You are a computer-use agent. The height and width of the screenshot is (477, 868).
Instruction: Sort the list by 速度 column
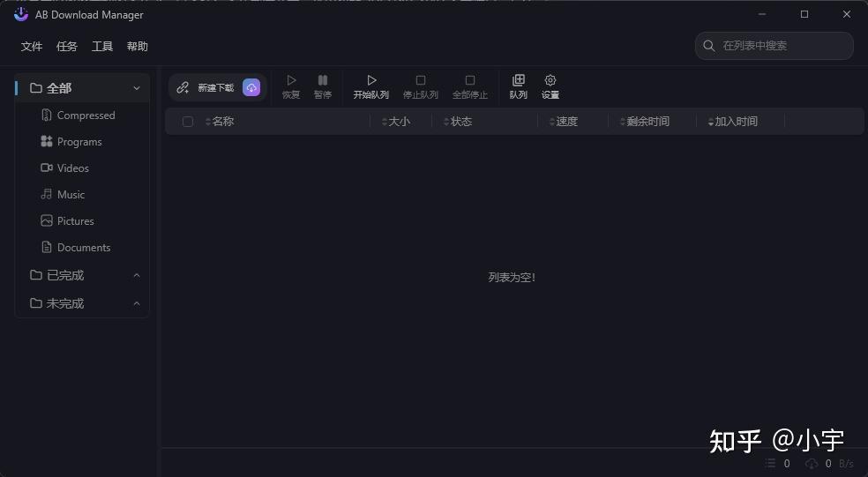tap(564, 121)
